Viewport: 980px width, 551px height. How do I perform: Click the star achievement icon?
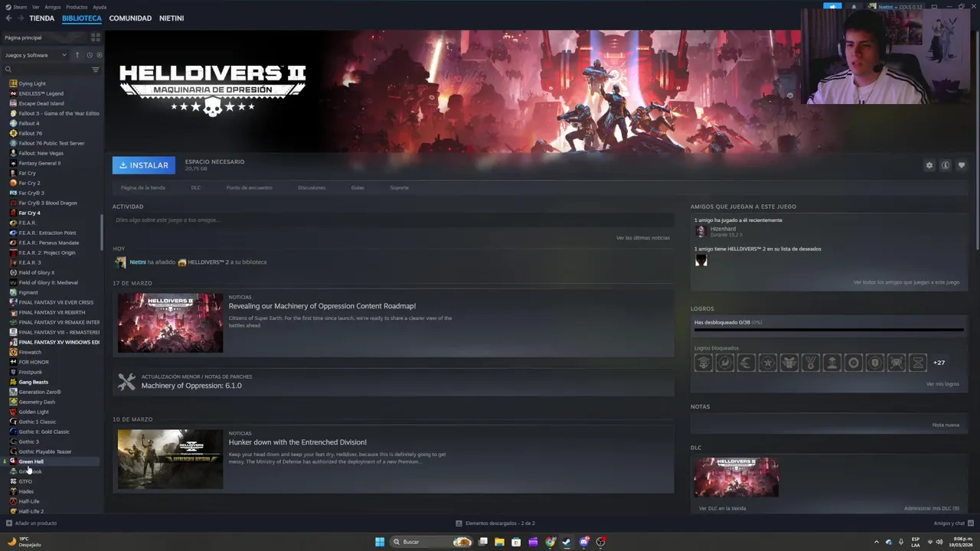point(767,363)
